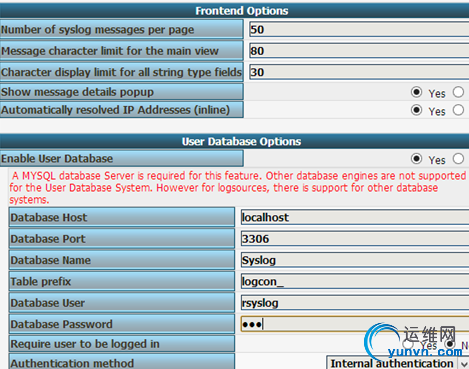Select Yes for Enable User Database

coord(416,159)
